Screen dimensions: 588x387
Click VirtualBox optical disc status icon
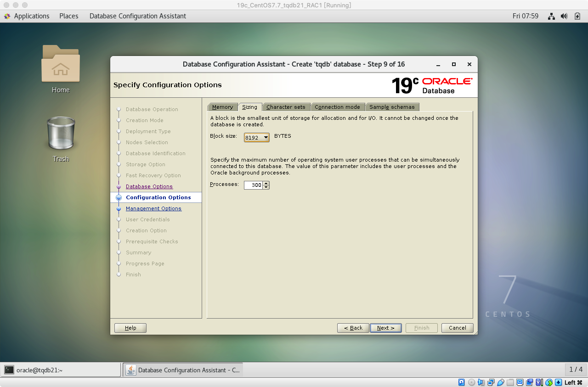click(x=471, y=382)
